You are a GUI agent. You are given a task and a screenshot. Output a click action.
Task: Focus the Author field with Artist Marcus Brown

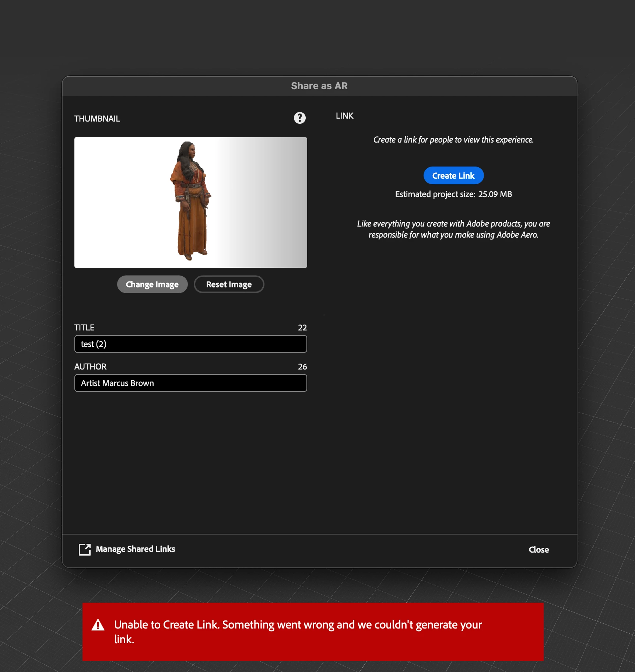click(x=190, y=383)
